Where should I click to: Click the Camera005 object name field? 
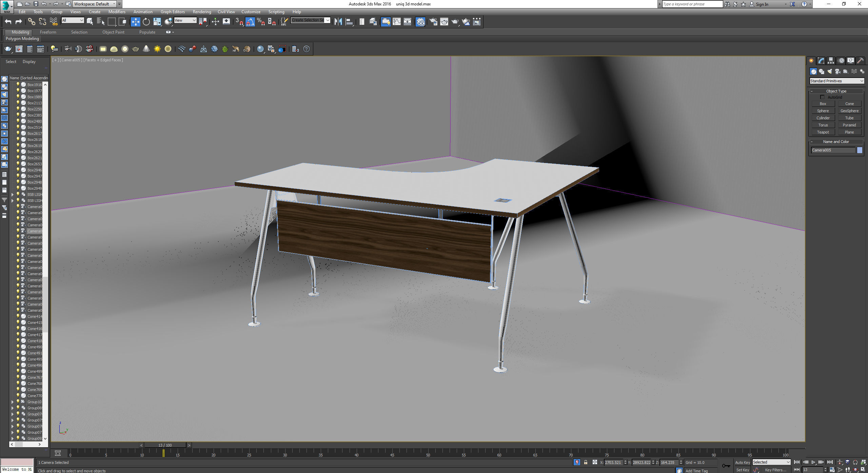tap(833, 150)
